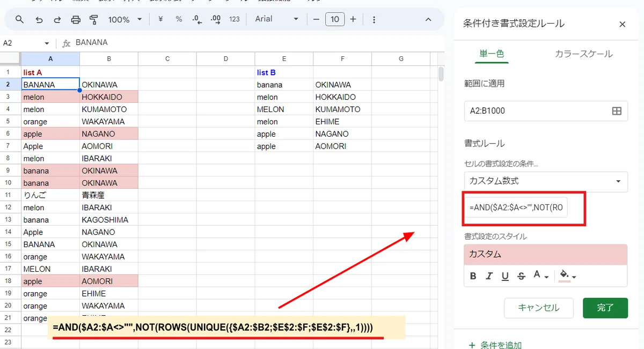Increase font size with plus button
This screenshot has height=349, width=644.
[353, 19]
